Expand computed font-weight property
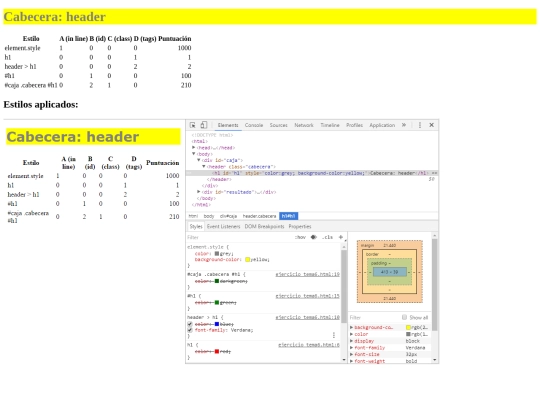 [351, 361]
